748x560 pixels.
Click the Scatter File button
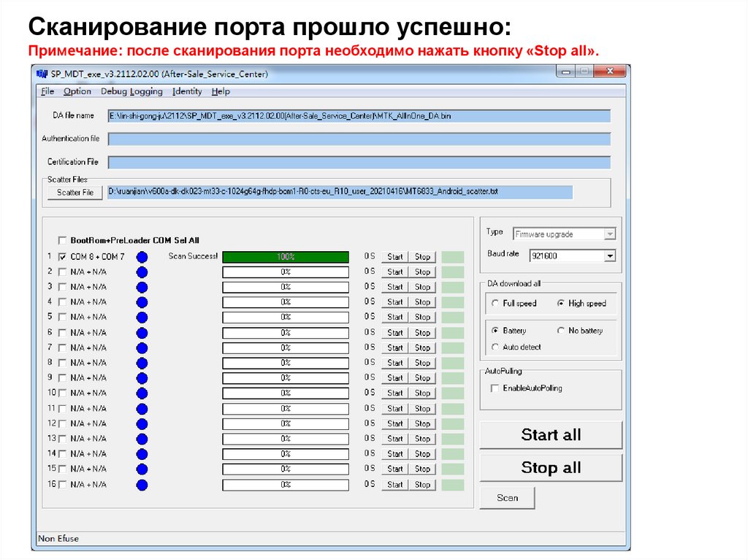pyautogui.click(x=75, y=193)
